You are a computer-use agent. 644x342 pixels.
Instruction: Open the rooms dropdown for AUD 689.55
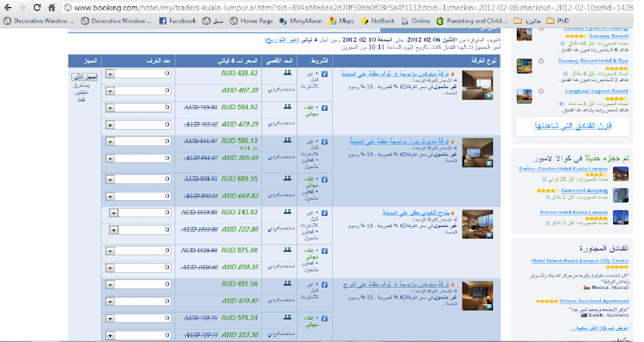(x=110, y=179)
